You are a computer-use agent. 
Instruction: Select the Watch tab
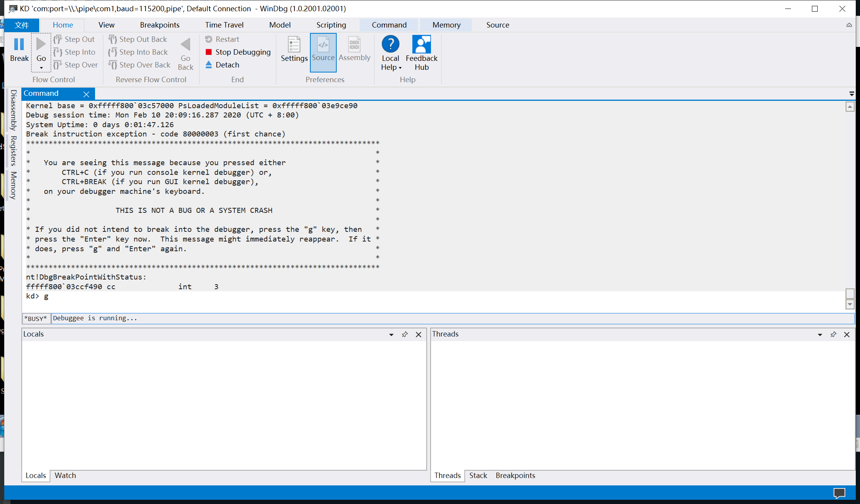point(65,475)
